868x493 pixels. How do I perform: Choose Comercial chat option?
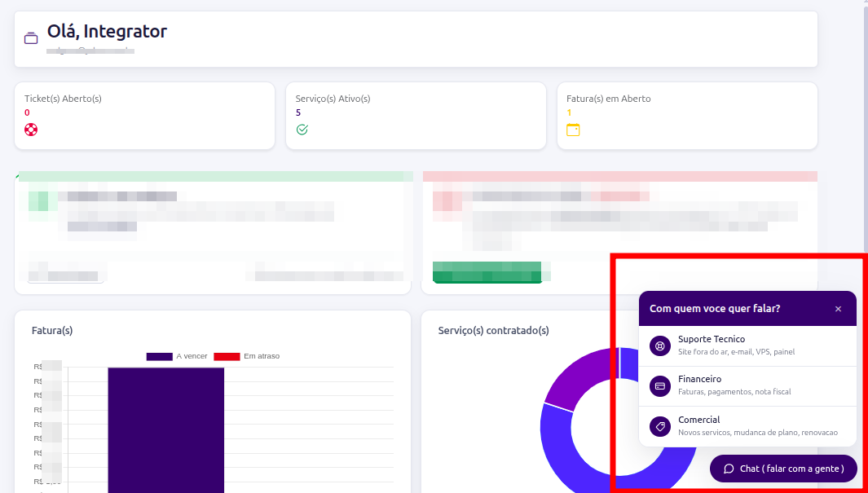point(747,427)
